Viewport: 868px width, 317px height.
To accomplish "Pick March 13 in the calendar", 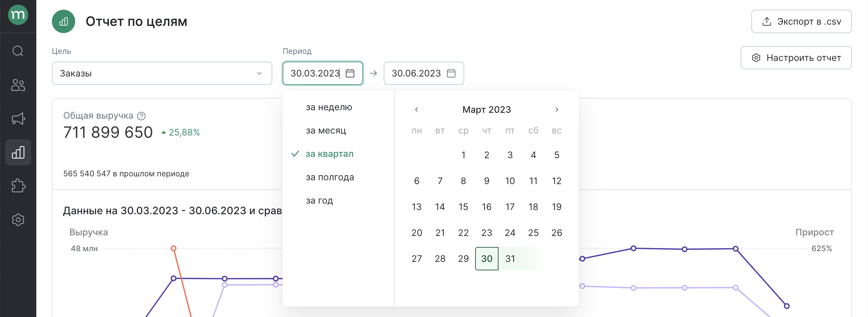I will [x=416, y=207].
